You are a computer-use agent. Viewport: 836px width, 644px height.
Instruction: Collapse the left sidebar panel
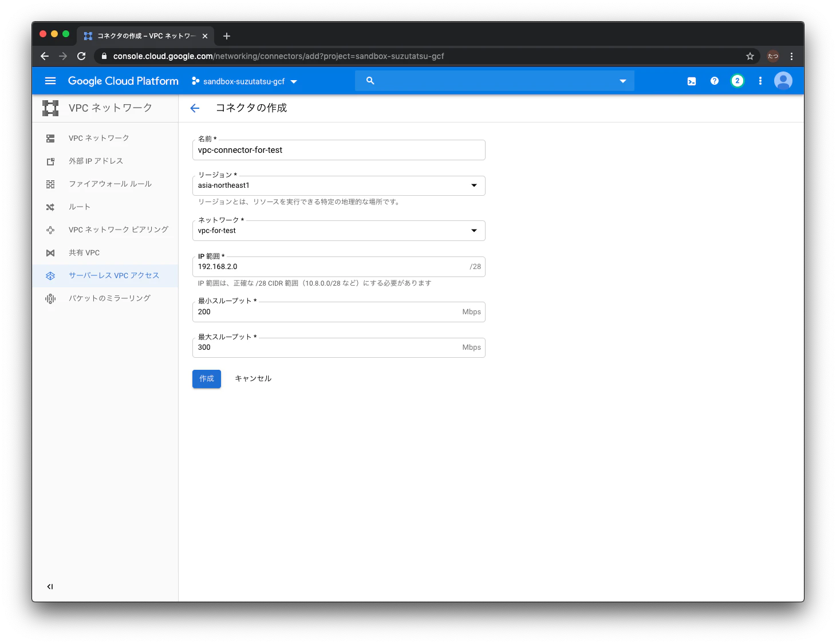pos(50,586)
